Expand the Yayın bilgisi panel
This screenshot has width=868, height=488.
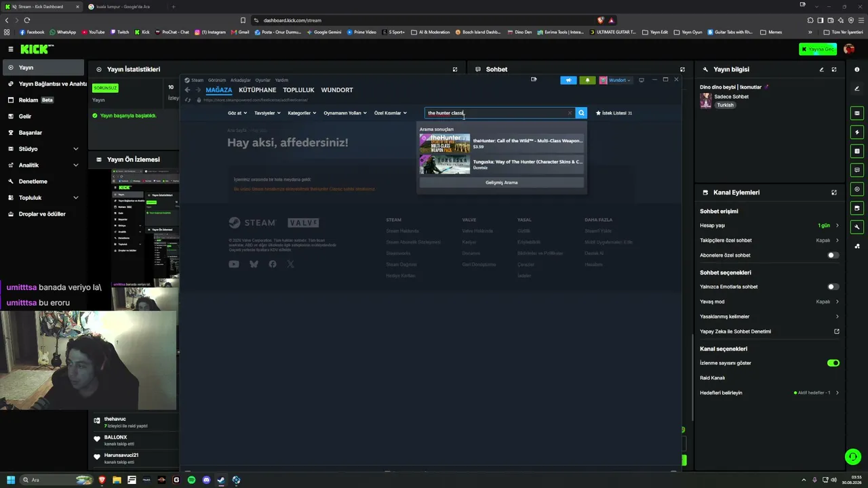tap(834, 69)
